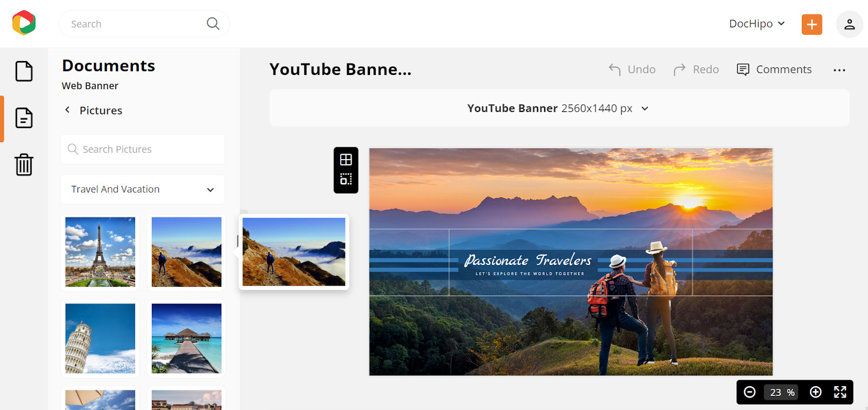Click the partially visible building picture thumbnail
Screen dimensions: 868x410
187,400
